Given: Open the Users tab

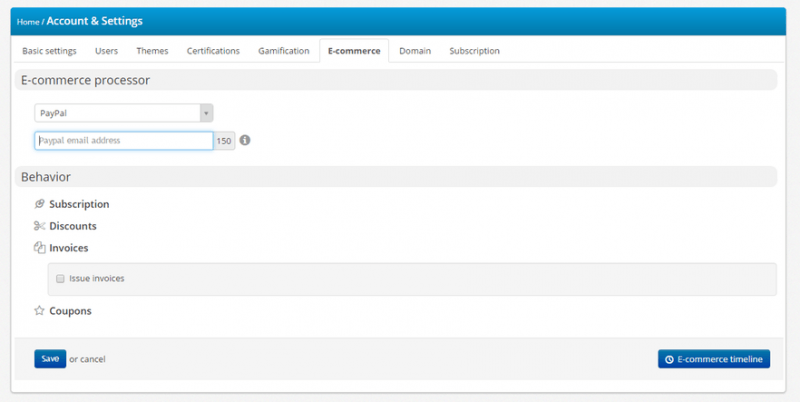Looking at the screenshot, I should click(106, 51).
